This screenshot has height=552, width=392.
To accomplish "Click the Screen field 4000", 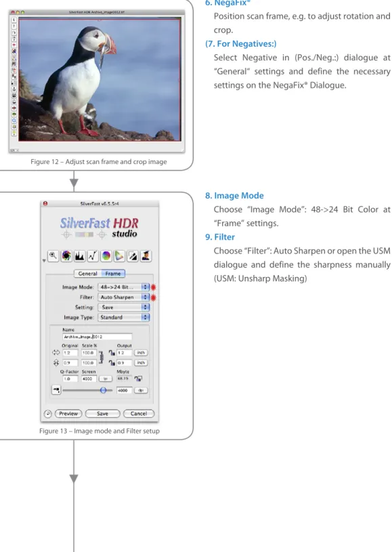I will (89, 379).
